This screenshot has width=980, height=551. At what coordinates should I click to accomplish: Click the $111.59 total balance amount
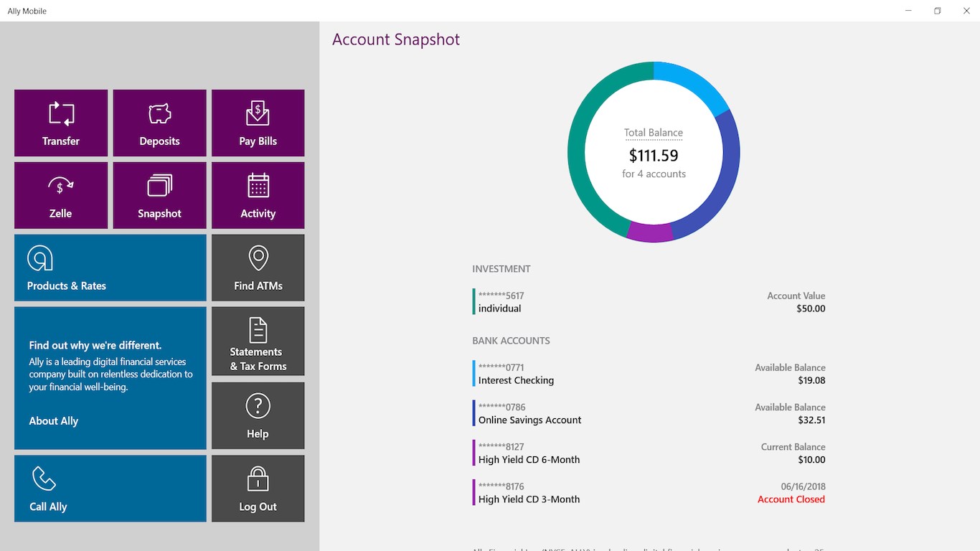(654, 155)
